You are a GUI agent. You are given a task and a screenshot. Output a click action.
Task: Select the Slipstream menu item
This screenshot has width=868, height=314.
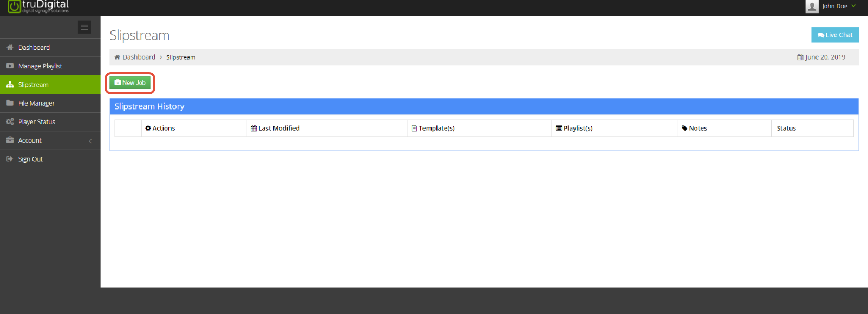[32, 84]
